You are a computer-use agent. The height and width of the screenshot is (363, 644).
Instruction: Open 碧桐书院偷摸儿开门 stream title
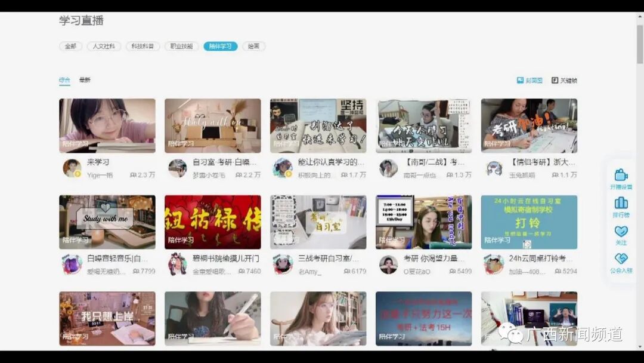(x=226, y=259)
